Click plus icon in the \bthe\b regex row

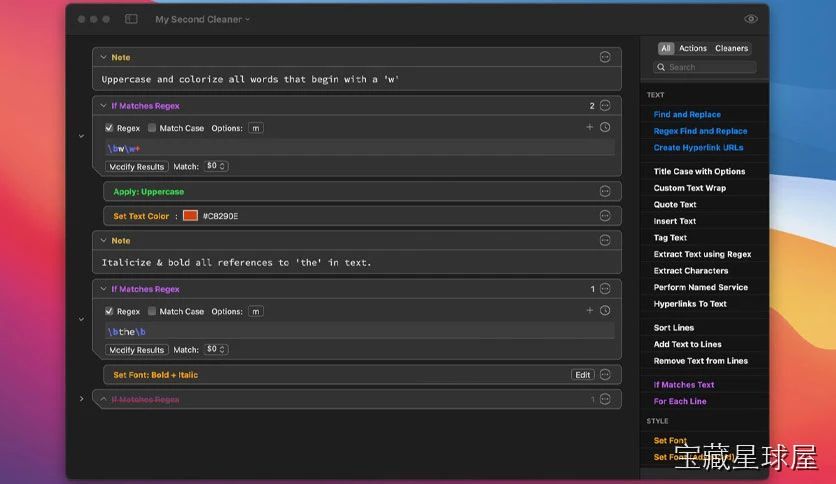(x=589, y=311)
